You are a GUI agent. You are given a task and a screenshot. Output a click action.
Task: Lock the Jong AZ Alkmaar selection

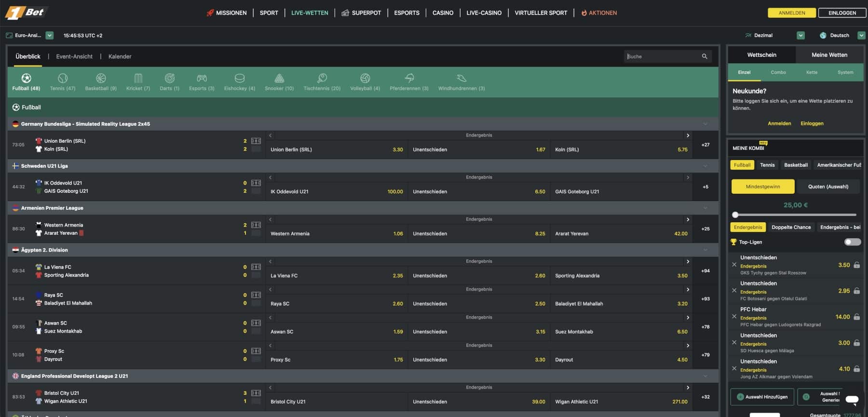(x=856, y=369)
